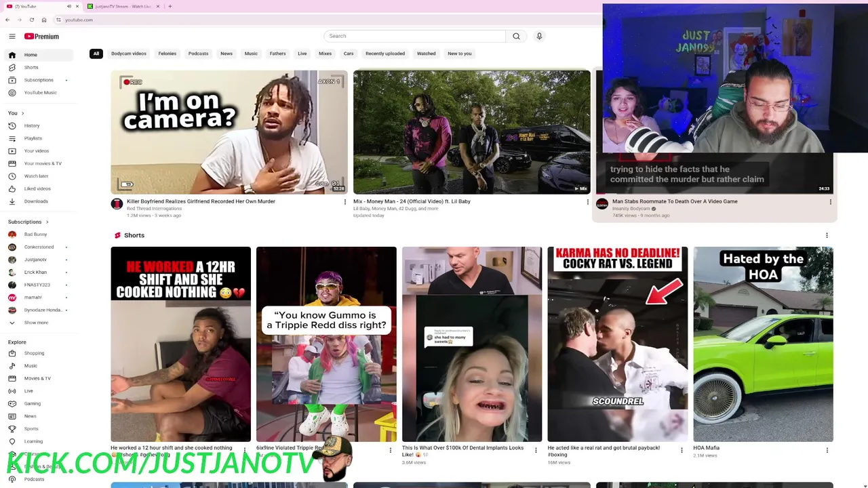Open the Shorts shelf options menu
868x488 pixels.
coord(827,235)
